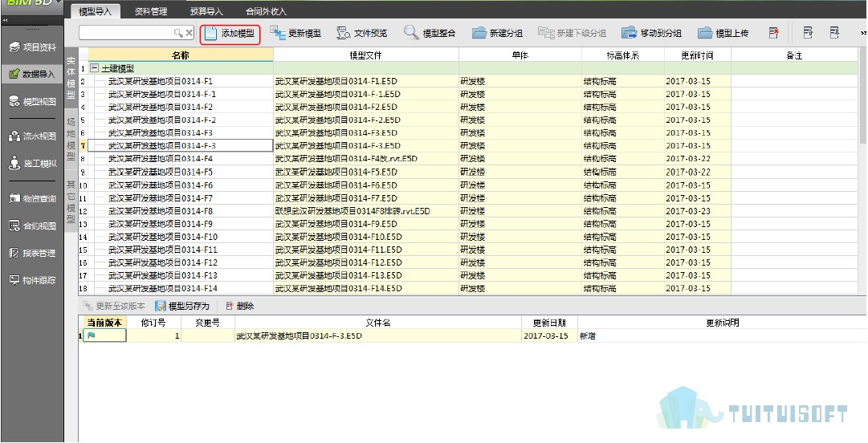This screenshot has height=443, width=868.
Task: Click 移动到分组 in the toolbar
Action: (x=651, y=33)
